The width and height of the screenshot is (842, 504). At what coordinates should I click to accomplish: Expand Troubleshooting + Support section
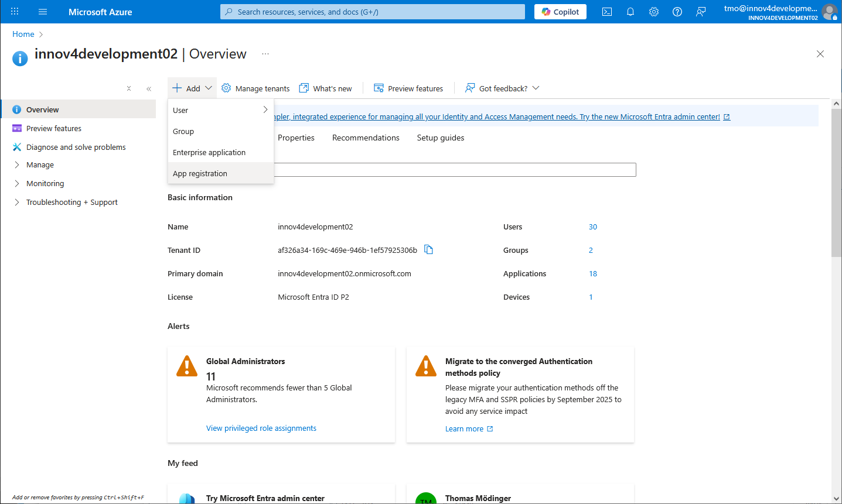pos(71,203)
